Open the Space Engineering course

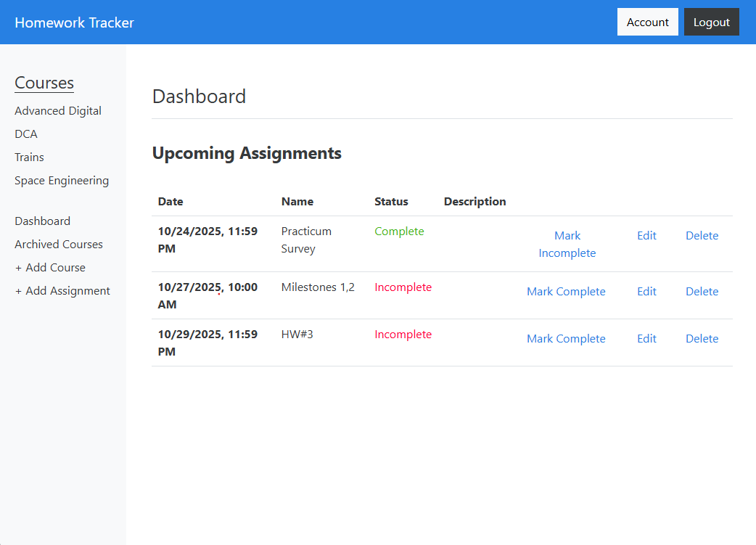coord(62,180)
